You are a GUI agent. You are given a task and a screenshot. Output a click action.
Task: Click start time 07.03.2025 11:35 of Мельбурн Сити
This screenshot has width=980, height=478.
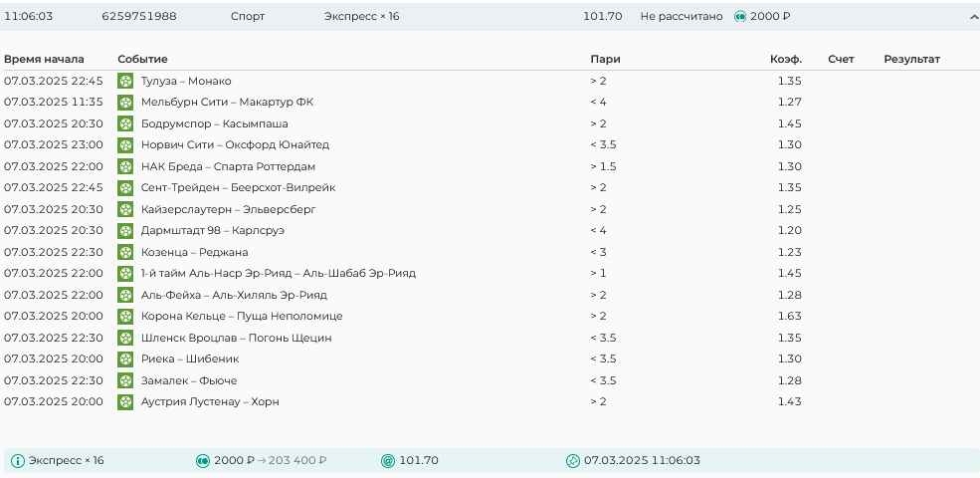point(53,102)
